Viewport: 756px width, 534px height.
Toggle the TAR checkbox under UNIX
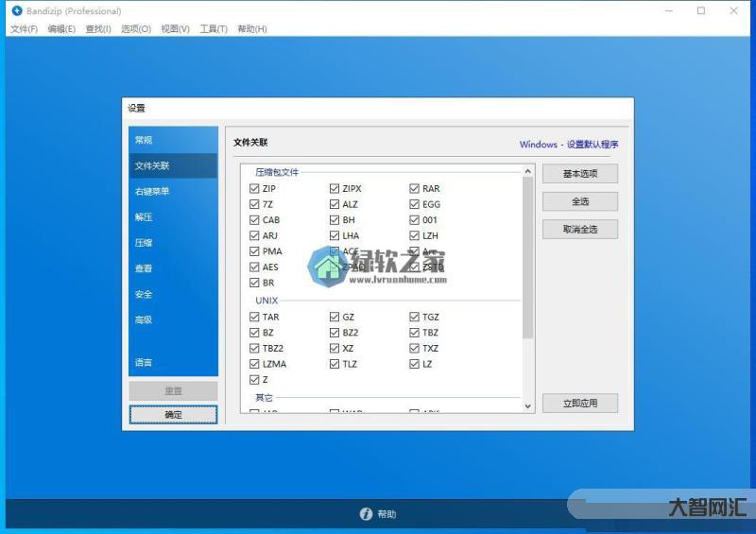254,317
